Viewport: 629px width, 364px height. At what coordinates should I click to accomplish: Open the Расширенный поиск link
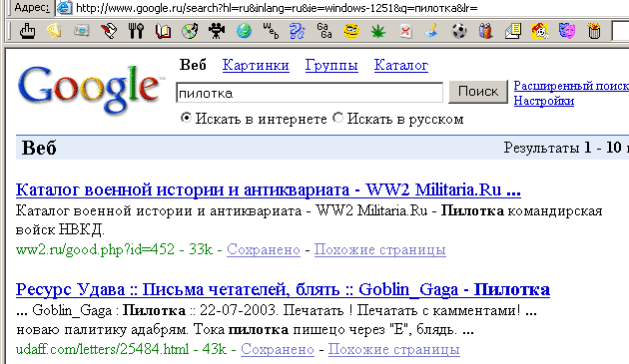(x=571, y=86)
